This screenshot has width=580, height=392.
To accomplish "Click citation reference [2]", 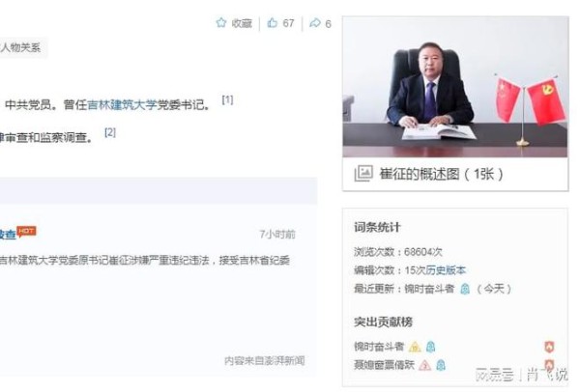I will coord(110,132).
